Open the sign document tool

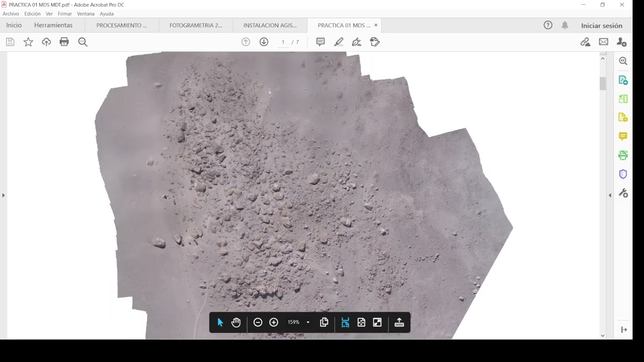click(357, 42)
